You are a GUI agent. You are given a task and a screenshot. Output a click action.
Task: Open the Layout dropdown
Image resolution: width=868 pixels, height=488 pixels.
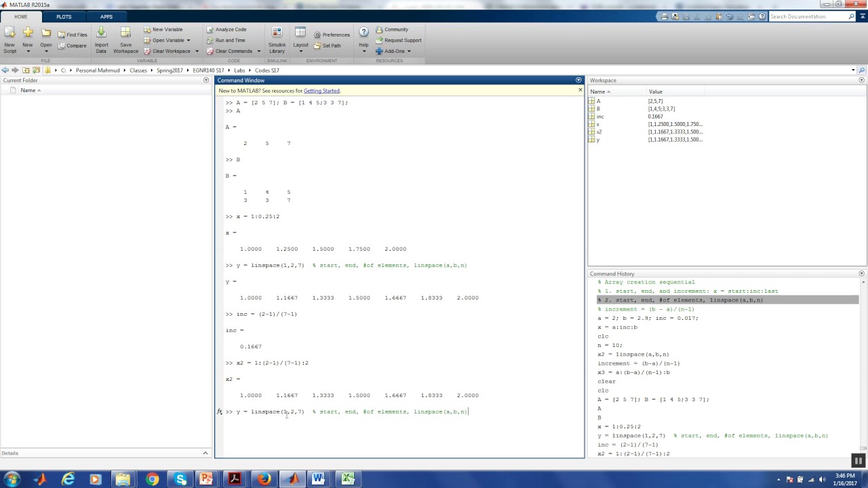point(300,40)
